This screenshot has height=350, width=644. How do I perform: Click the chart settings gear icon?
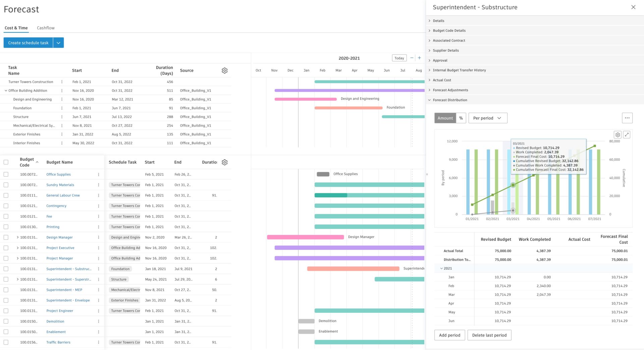[618, 135]
